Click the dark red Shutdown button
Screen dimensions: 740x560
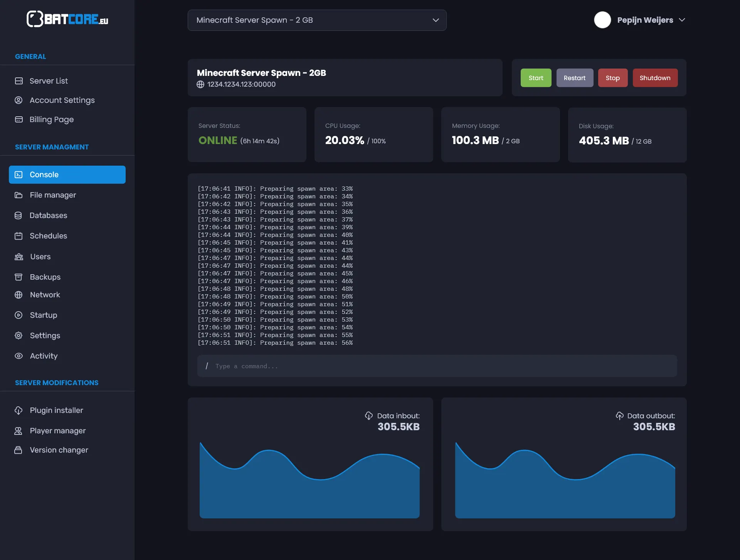(x=655, y=78)
